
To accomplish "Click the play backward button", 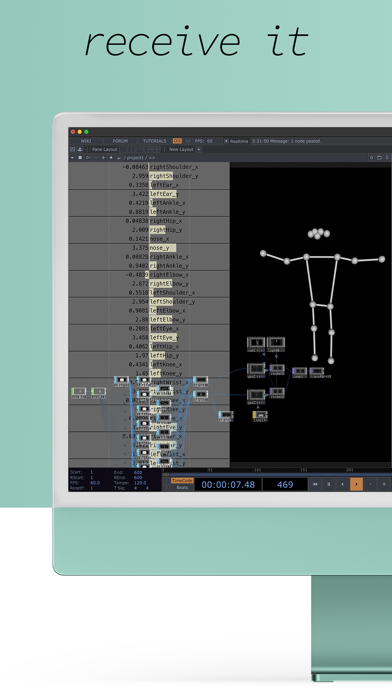I will tap(342, 484).
